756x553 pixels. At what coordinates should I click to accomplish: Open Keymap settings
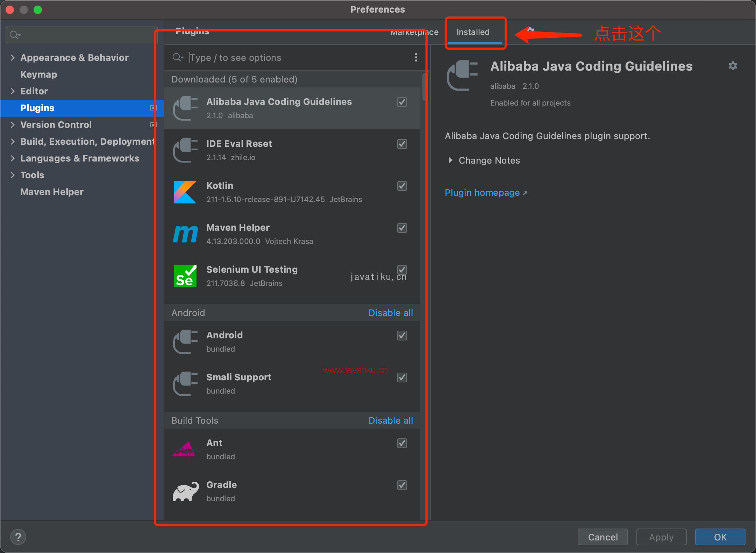pos(38,74)
